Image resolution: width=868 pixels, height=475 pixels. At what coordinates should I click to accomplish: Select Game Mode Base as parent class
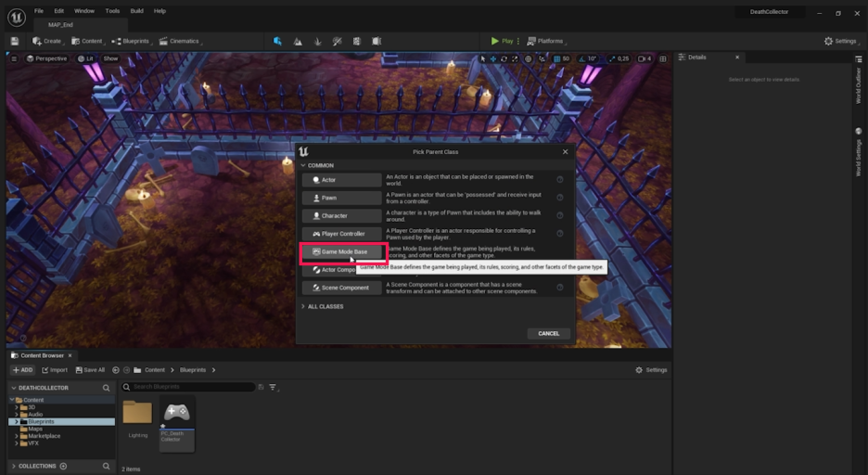(342, 251)
